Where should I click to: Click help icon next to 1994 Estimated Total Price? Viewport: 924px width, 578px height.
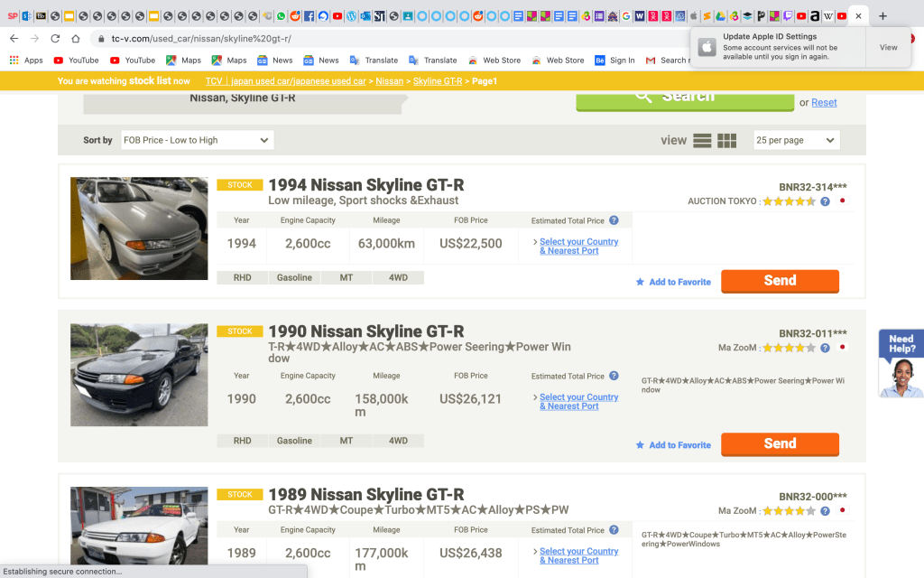[x=614, y=220]
